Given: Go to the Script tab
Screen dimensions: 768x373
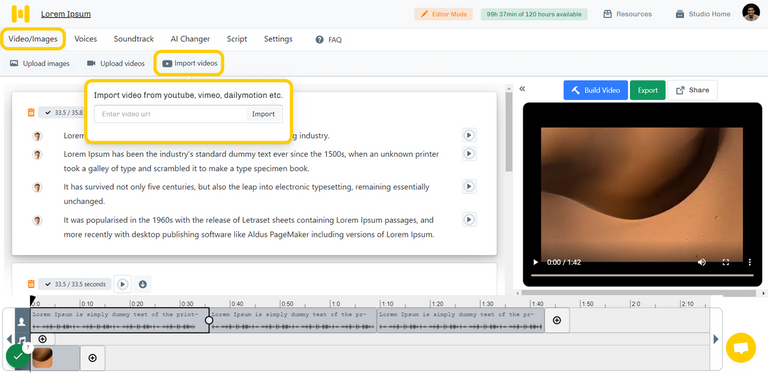Looking at the screenshot, I should pos(237,39).
